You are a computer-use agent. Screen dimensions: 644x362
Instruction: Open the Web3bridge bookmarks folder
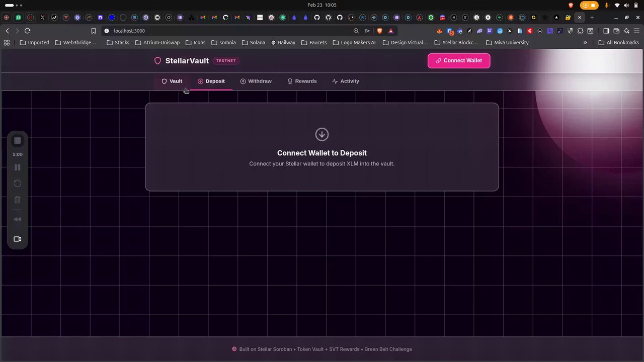75,43
